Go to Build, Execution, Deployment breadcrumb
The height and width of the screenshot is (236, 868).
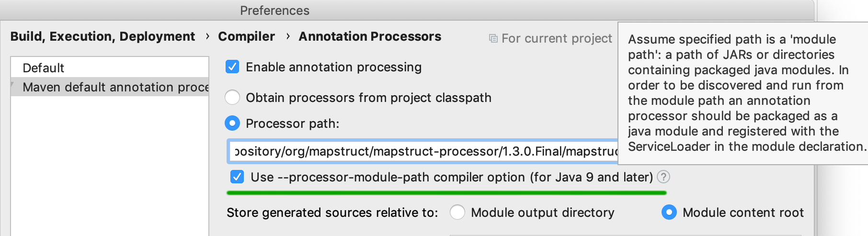click(x=103, y=36)
